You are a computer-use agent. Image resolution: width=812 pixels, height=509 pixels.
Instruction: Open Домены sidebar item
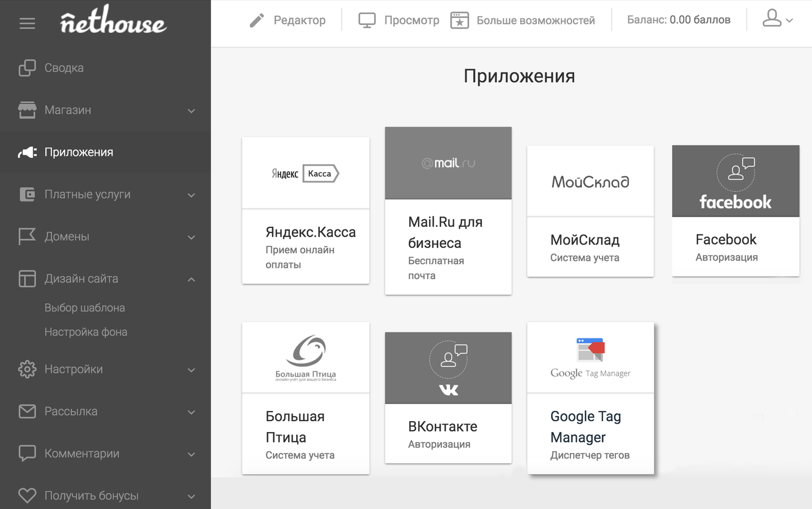click(x=67, y=237)
